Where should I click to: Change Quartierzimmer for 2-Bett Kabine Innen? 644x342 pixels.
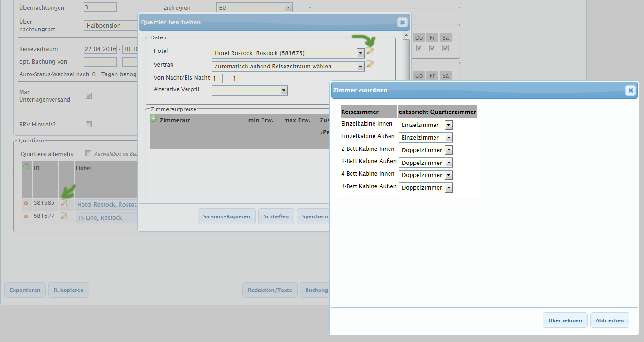[x=426, y=150]
